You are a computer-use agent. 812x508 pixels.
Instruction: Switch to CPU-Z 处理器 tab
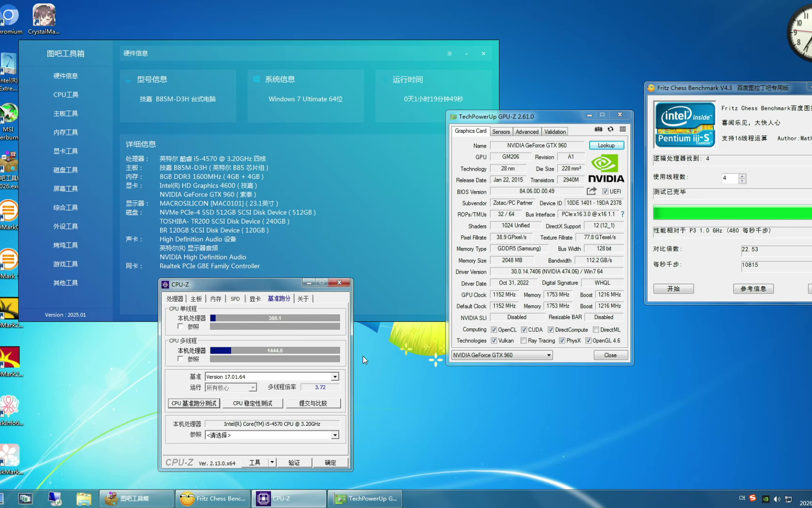coord(175,298)
